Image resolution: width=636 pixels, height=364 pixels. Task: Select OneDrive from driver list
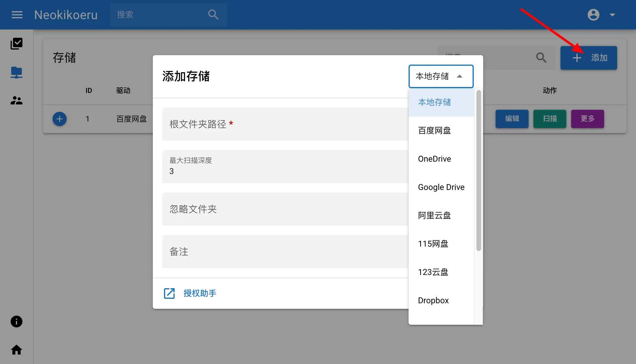tap(435, 159)
